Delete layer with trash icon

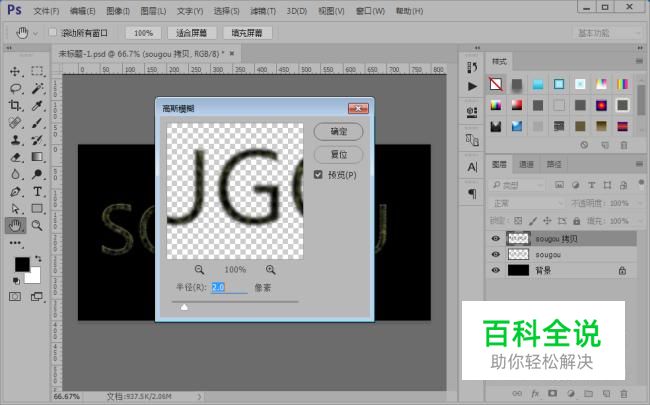[624, 393]
